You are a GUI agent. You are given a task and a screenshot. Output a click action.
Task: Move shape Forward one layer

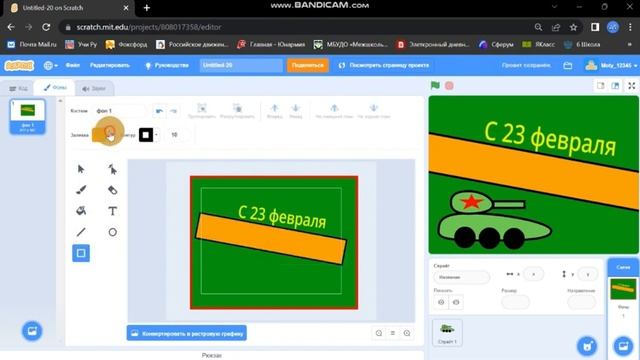click(x=274, y=111)
